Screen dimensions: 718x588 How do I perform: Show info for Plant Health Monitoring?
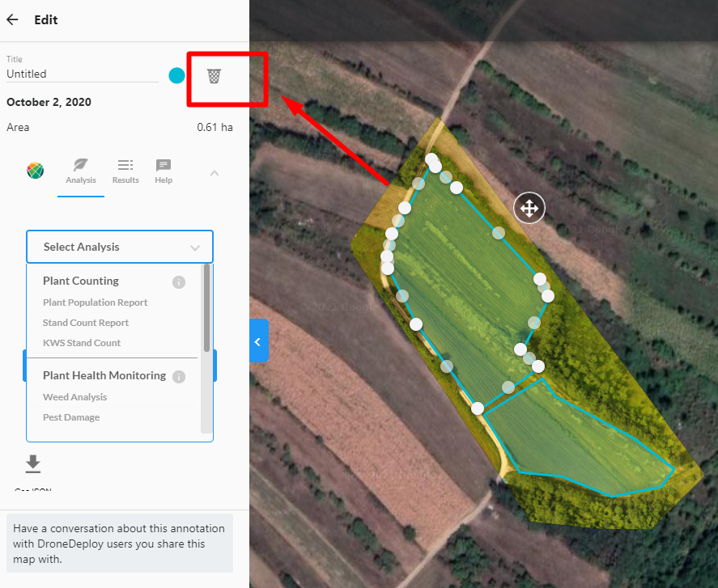(179, 377)
